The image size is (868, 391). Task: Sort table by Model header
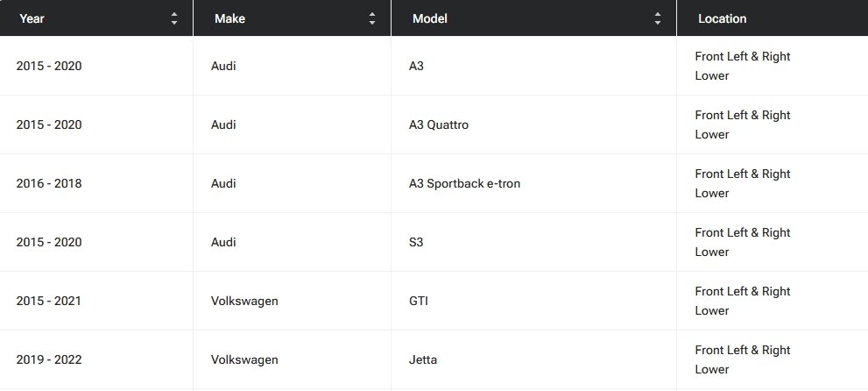coord(429,18)
